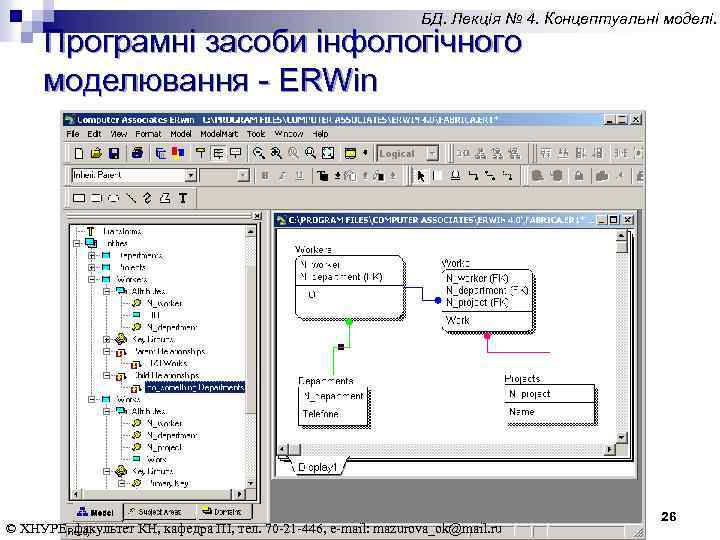Open the Help menu

tap(321, 134)
